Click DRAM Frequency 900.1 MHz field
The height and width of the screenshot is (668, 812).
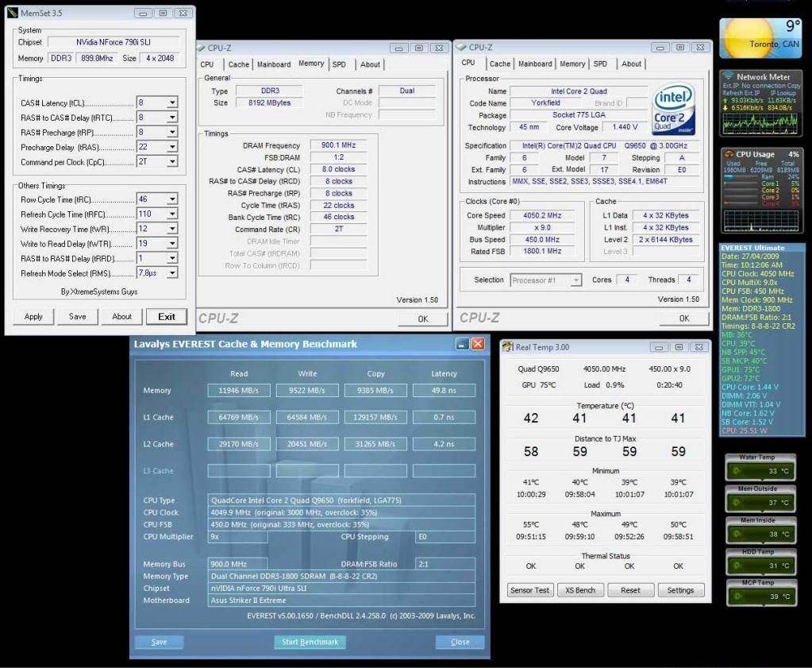coord(339,145)
